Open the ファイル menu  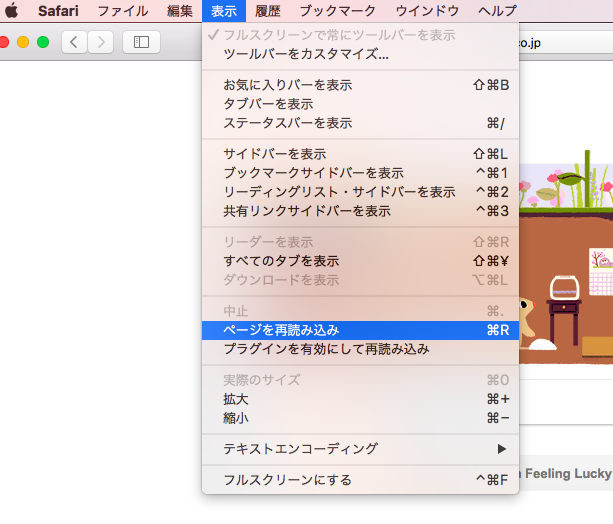pos(123,11)
